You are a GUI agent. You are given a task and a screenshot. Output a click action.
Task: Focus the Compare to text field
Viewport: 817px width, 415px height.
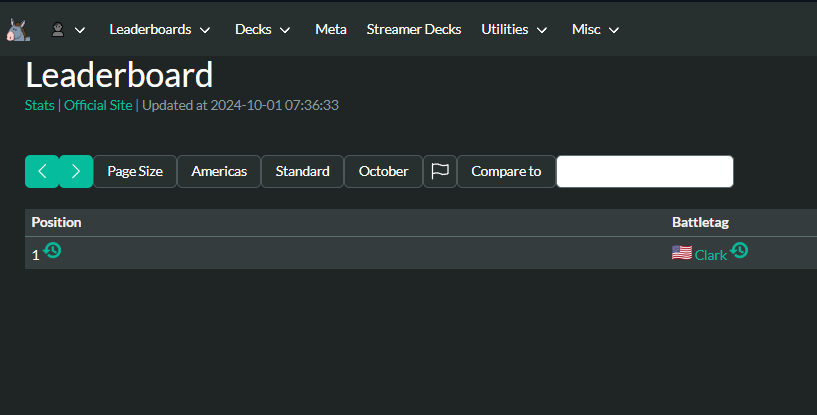coord(645,172)
